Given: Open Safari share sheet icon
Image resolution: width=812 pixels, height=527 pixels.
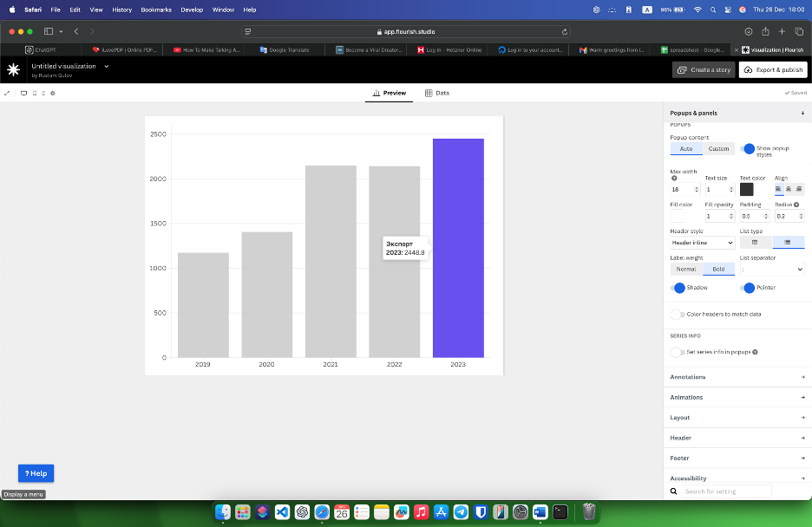Looking at the screenshot, I should (765, 31).
